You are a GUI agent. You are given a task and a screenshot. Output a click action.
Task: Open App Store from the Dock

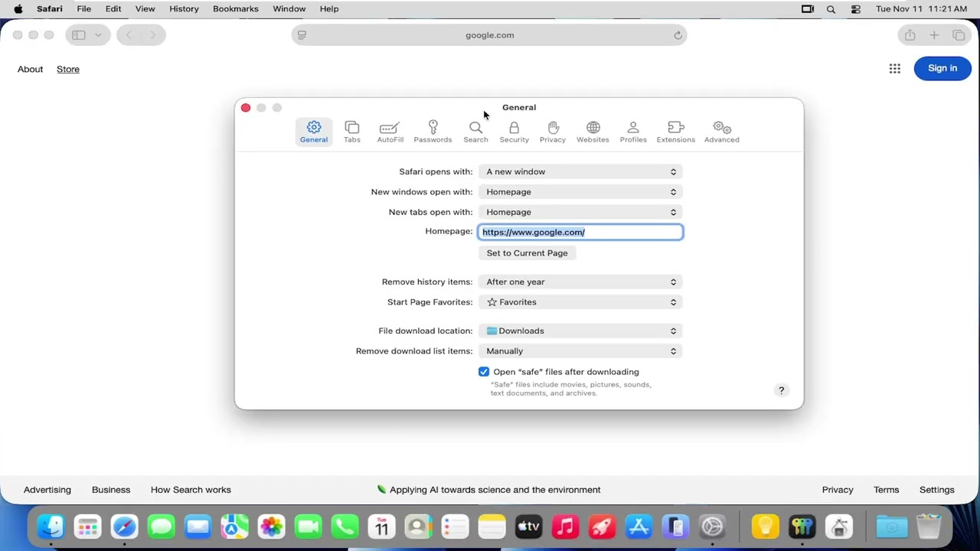coord(639,527)
